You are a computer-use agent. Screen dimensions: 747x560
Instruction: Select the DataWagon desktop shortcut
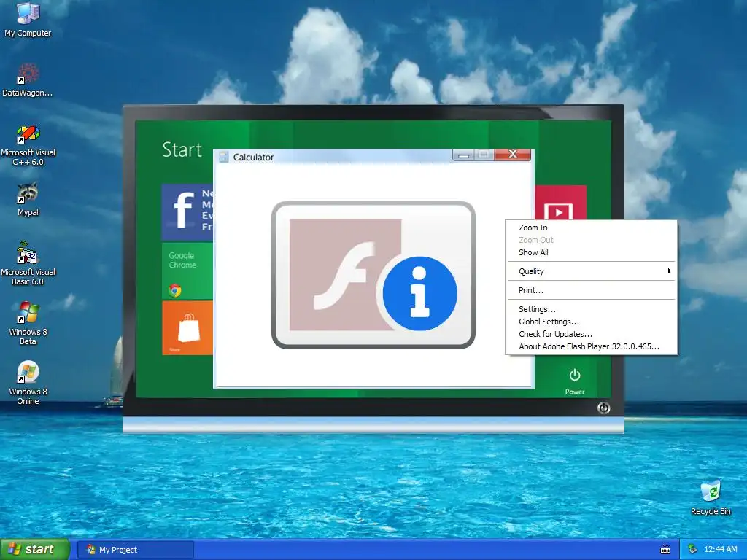[28, 79]
